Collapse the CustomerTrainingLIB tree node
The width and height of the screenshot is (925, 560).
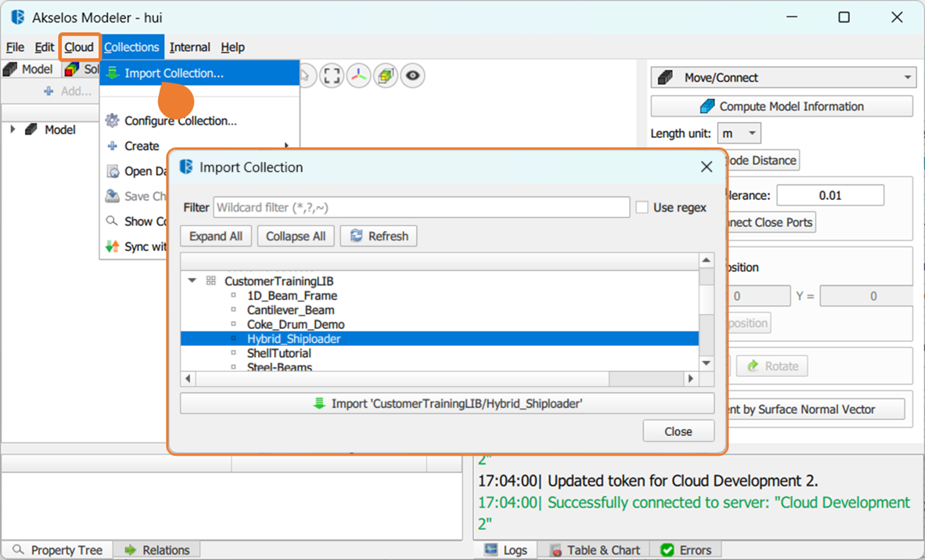tap(192, 281)
